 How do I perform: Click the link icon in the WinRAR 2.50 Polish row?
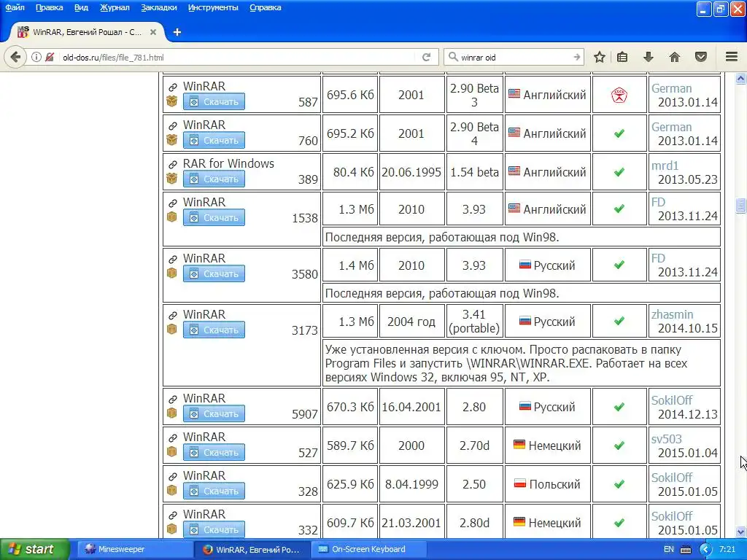coord(172,476)
